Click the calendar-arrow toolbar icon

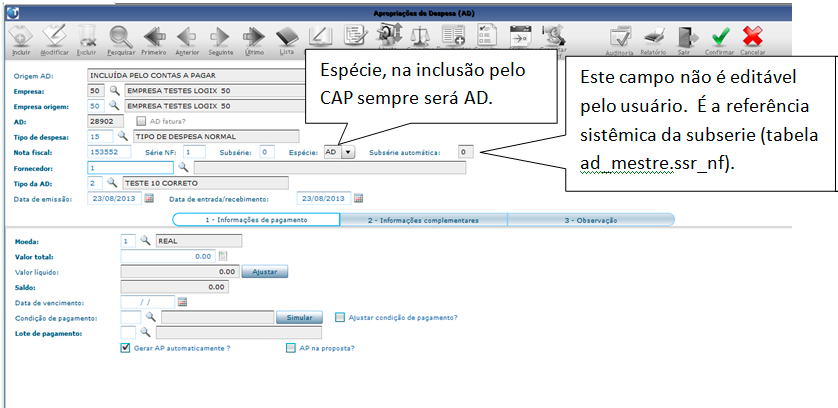(x=519, y=36)
